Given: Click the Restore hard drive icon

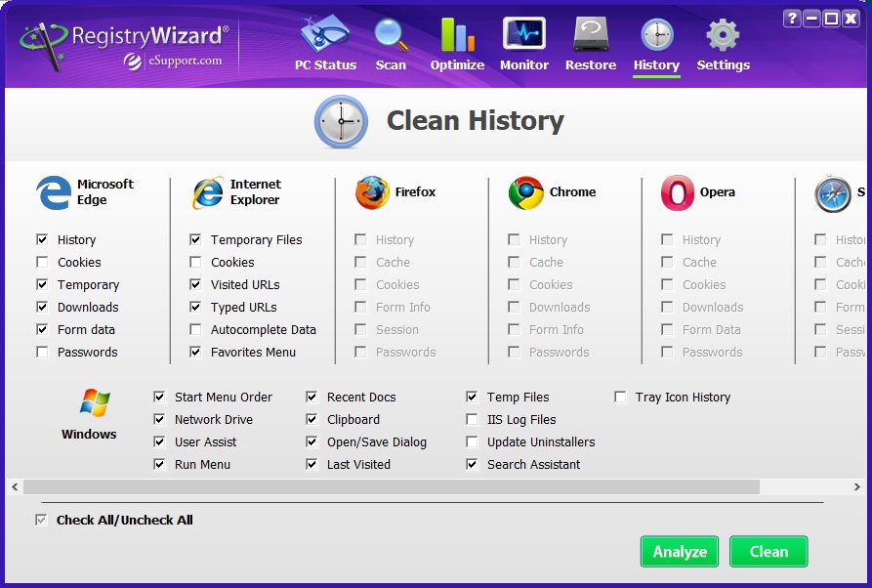Looking at the screenshot, I should coord(591,34).
